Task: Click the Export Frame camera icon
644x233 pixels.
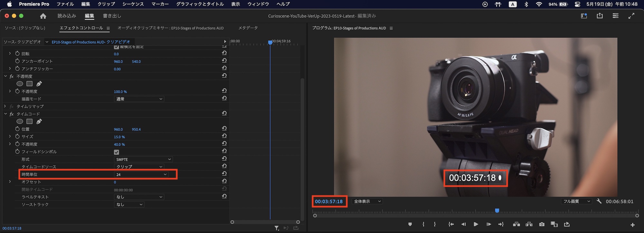Action: point(542,224)
